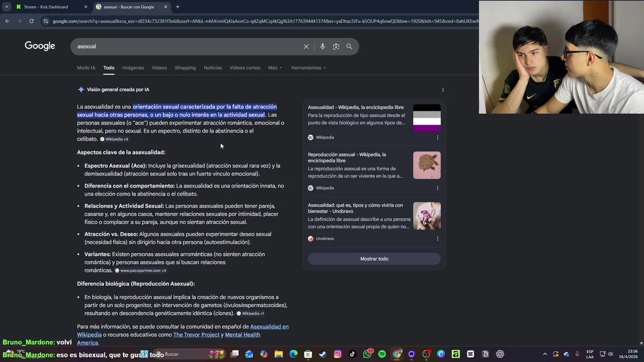Click inside the Google search input field
This screenshot has width=644, height=362.
pyautogui.click(x=186, y=46)
